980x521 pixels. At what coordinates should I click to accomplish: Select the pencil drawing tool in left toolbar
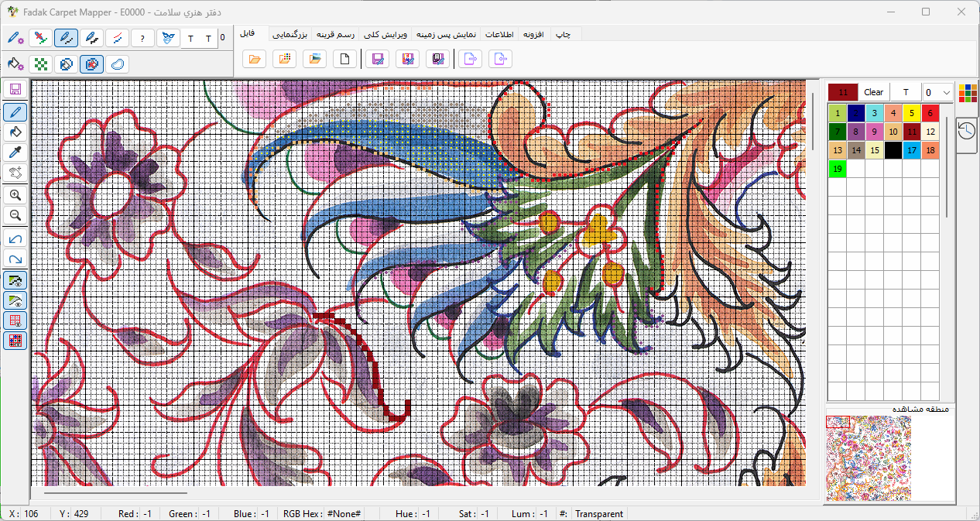pos(15,111)
